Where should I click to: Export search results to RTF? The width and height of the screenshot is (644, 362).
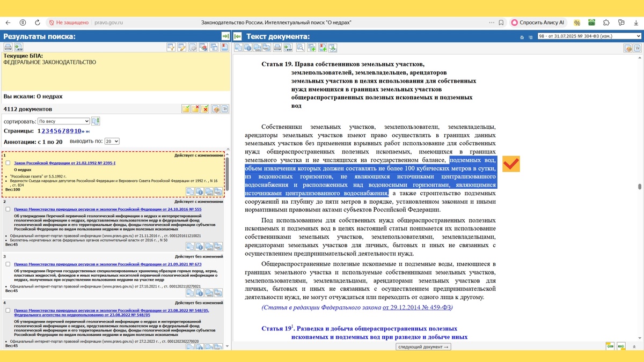(x=19, y=47)
